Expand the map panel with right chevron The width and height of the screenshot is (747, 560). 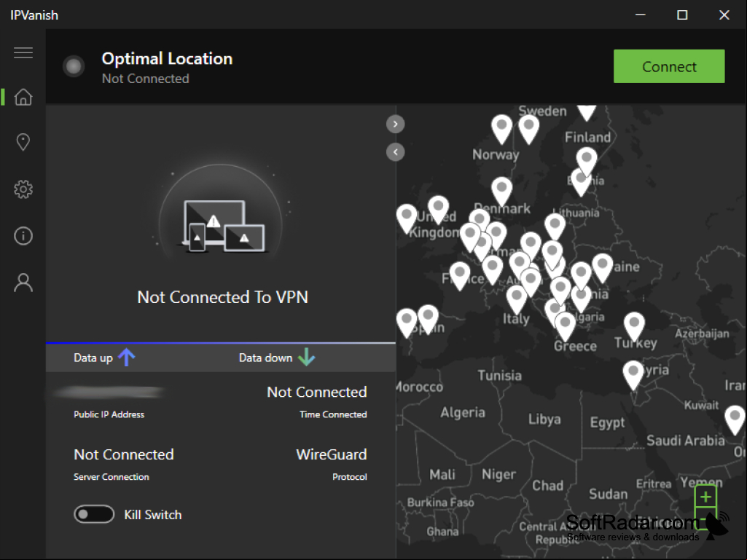pyautogui.click(x=396, y=125)
